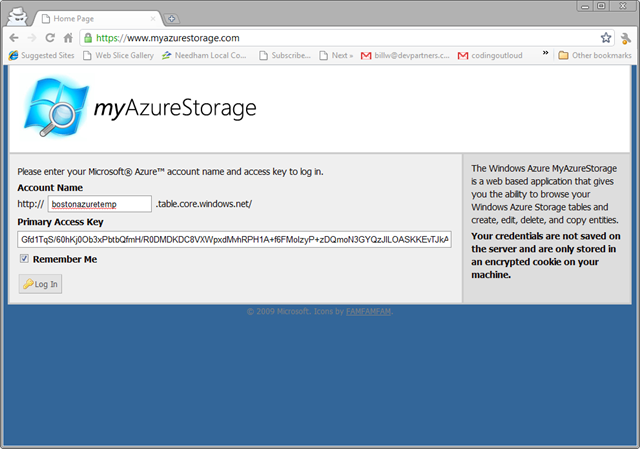Open the wrench settings menu
640x449 pixels.
[x=625, y=37]
